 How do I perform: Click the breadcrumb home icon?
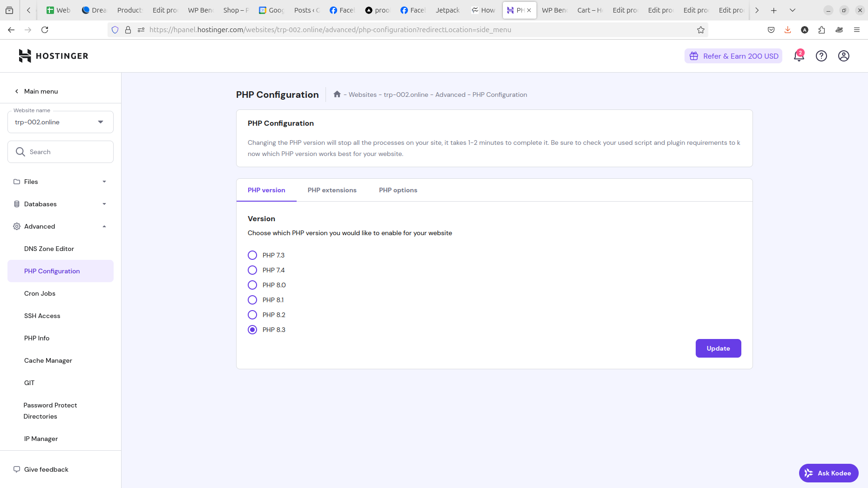coord(337,94)
